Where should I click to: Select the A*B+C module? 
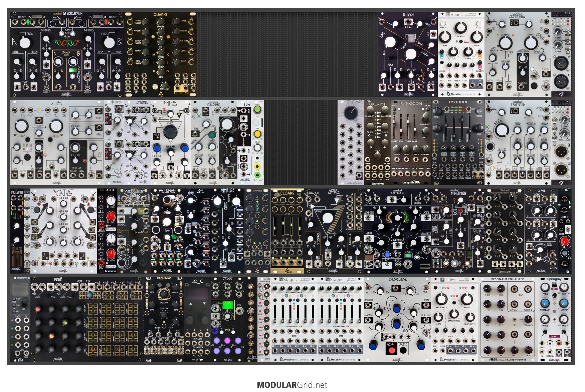[107, 231]
